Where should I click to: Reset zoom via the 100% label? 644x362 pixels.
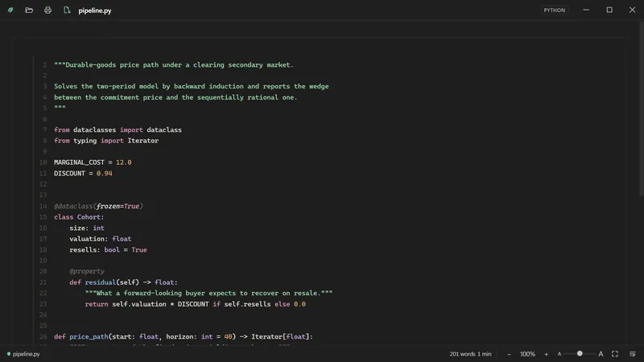coord(527,354)
